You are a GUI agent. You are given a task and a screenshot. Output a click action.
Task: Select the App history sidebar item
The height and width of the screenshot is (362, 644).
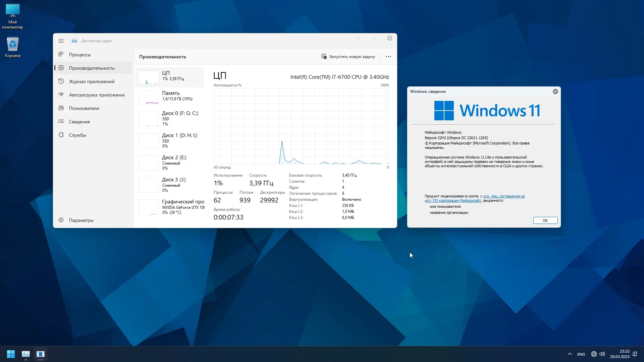pos(92,81)
